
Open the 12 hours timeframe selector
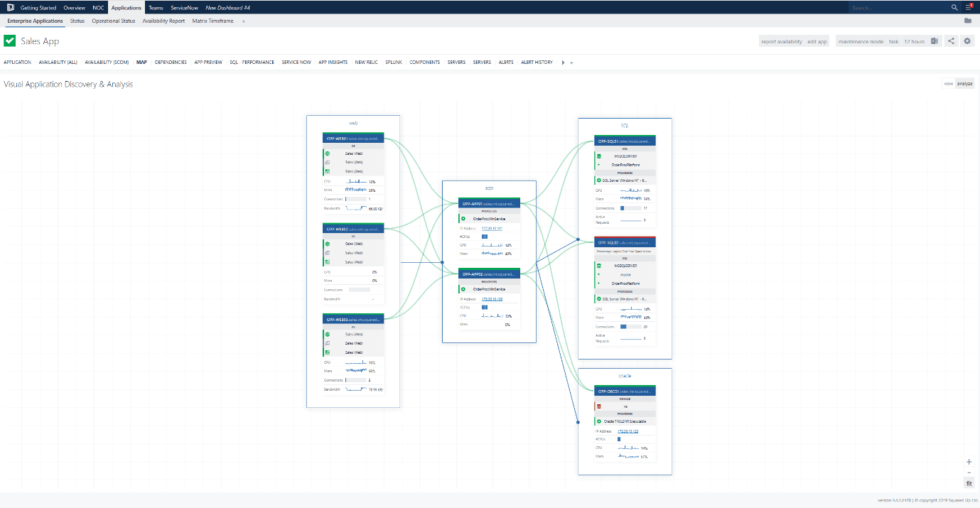click(x=914, y=41)
